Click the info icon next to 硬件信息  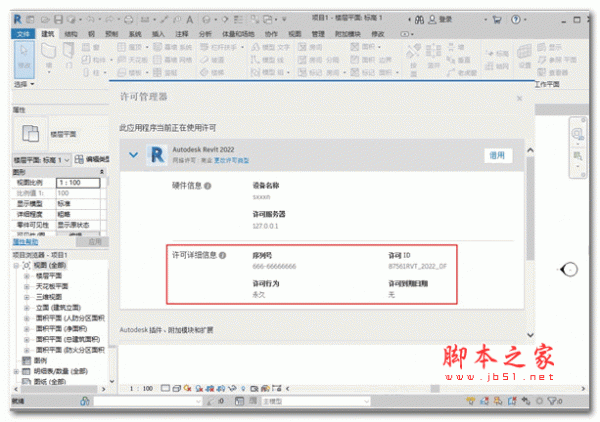coord(207,186)
